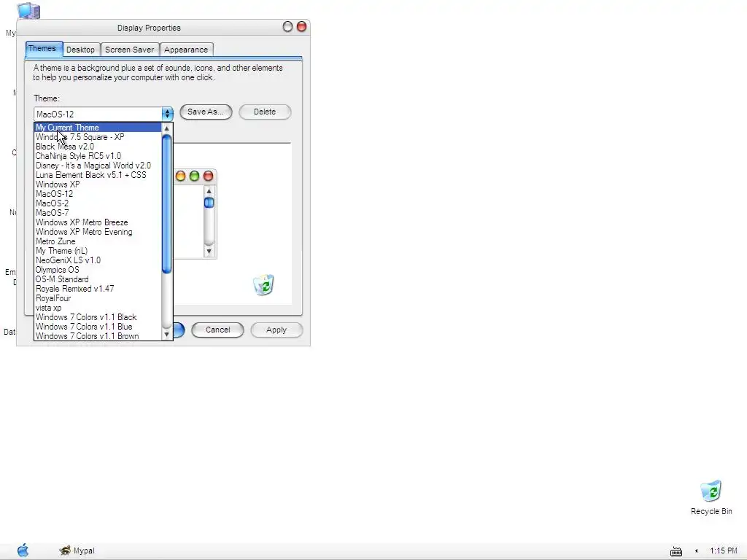747x560 pixels.
Task: Expand hidden tray icons arrow
Action: (697, 551)
